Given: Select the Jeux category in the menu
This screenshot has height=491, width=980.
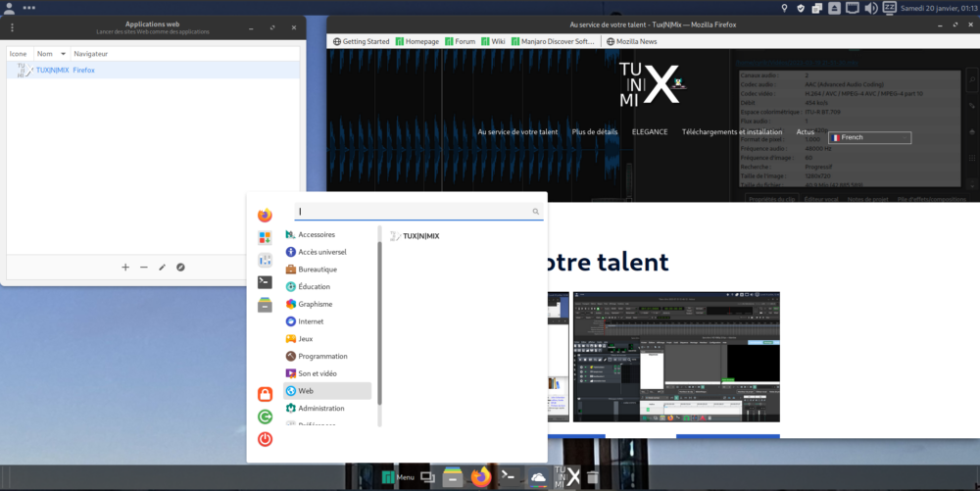Looking at the screenshot, I should pos(327,338).
